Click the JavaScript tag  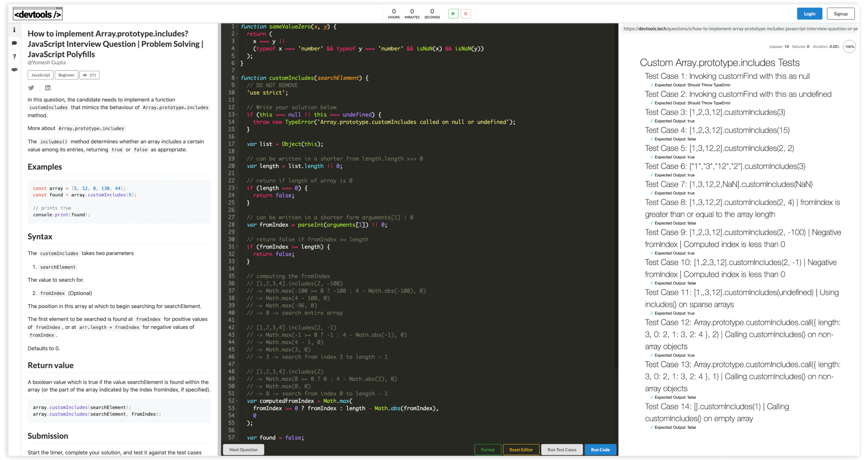41,75
